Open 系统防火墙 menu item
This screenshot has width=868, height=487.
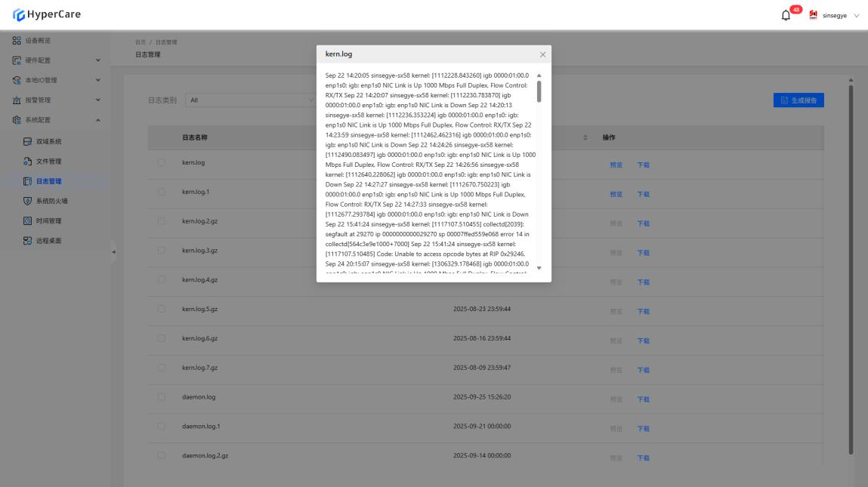click(x=52, y=201)
